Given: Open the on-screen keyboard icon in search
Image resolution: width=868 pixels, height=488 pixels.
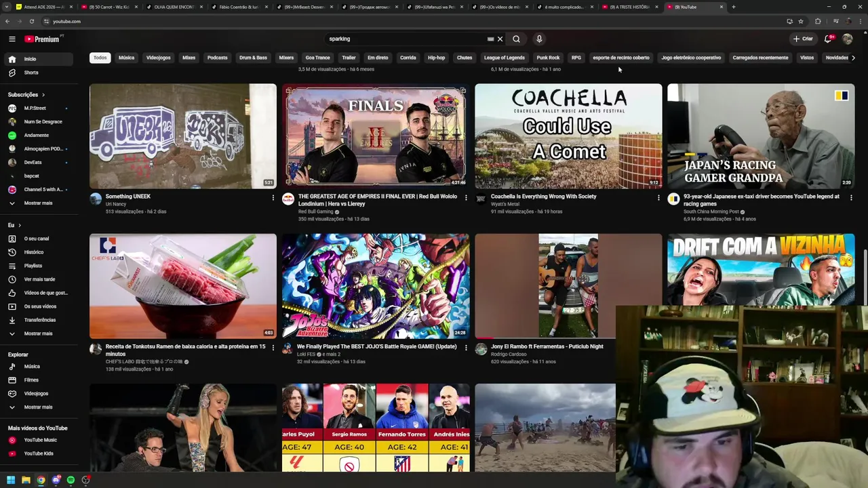Looking at the screenshot, I should (490, 39).
